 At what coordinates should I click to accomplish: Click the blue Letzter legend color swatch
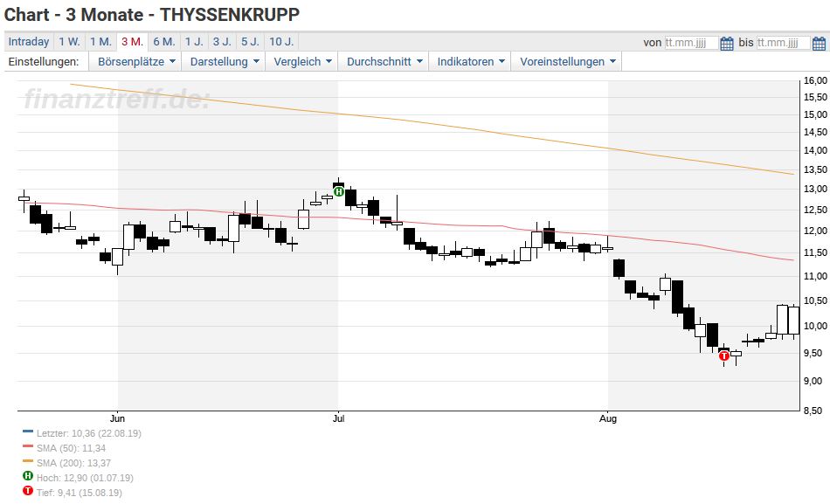[x=28, y=432]
